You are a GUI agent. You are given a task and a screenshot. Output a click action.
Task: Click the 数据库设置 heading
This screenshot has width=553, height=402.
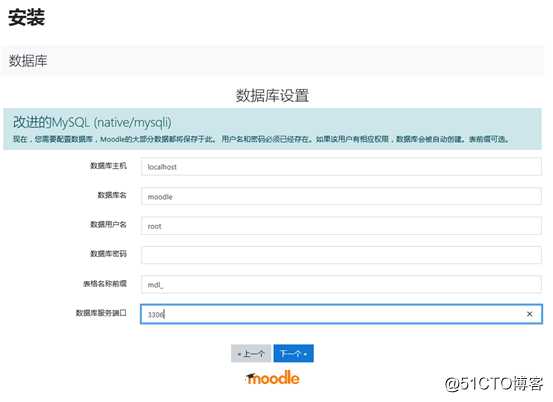pyautogui.click(x=272, y=96)
